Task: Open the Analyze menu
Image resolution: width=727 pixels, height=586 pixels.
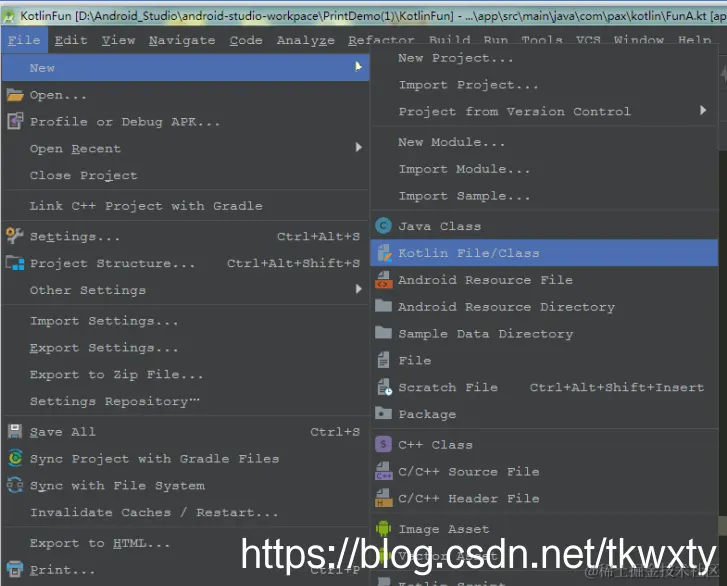Action: click(x=306, y=41)
